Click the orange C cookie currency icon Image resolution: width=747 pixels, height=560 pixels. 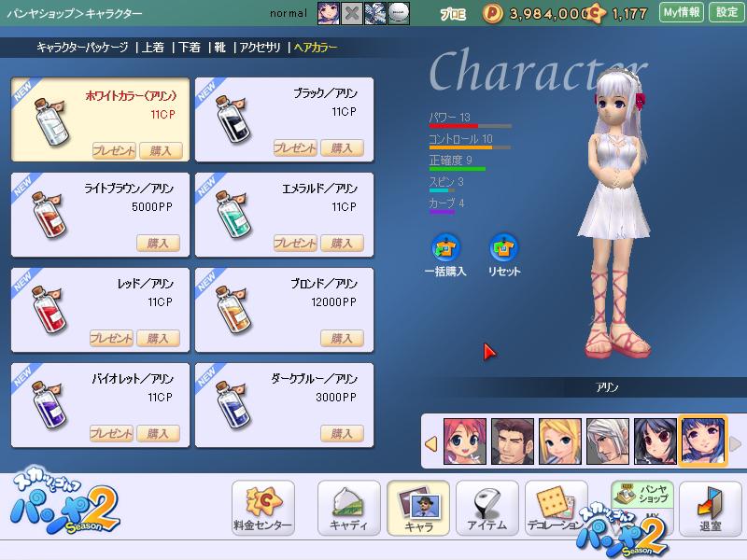click(x=596, y=13)
